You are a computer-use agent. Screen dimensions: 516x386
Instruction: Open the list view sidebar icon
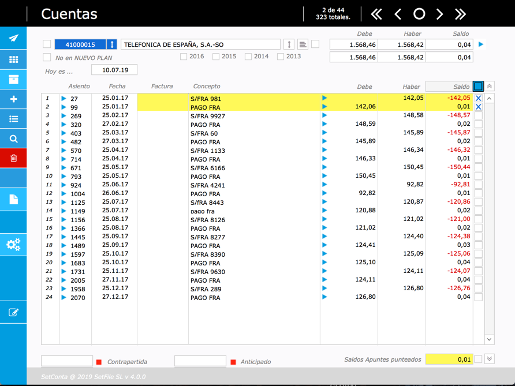[13, 119]
